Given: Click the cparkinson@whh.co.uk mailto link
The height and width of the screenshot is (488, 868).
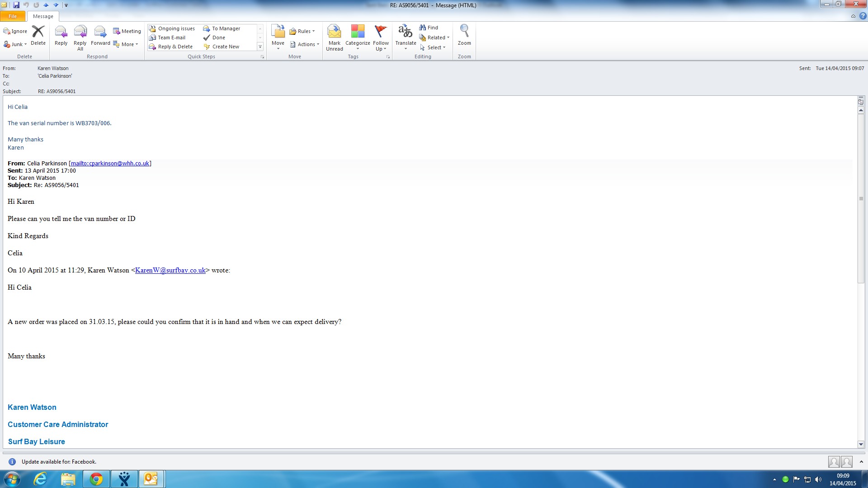Looking at the screenshot, I should 110,164.
